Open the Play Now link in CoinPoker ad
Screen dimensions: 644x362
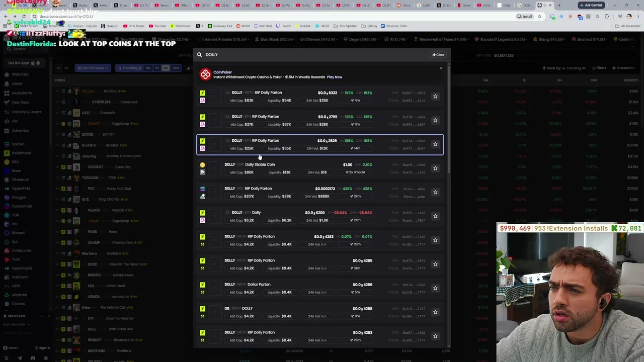335,77
